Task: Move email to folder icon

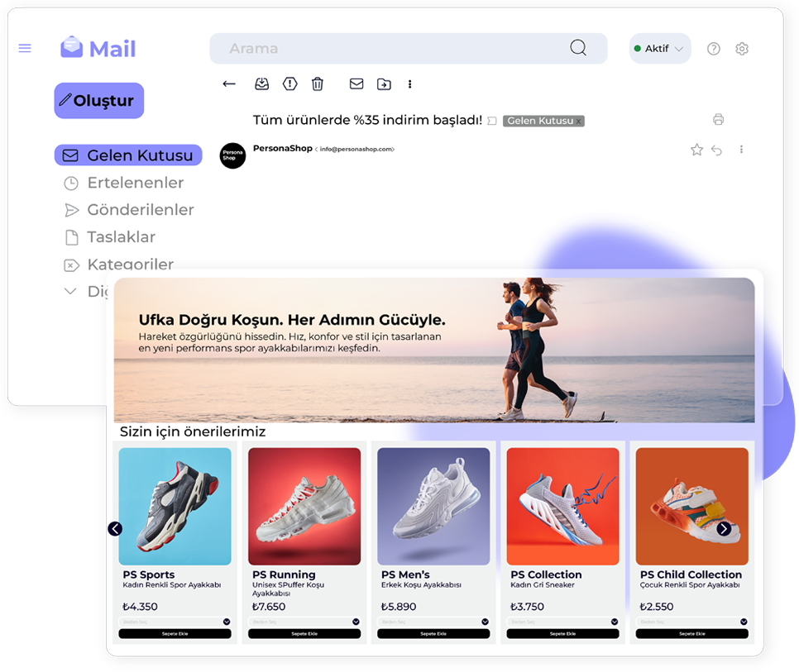Action: [x=384, y=84]
